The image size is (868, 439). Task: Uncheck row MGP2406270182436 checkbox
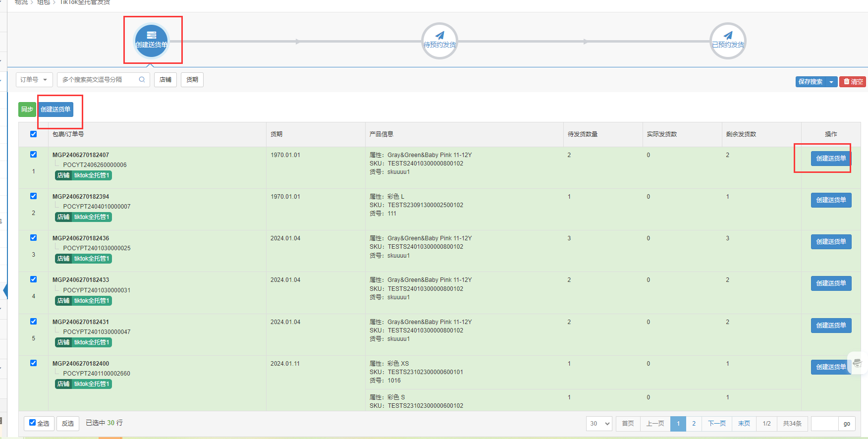[33, 238]
